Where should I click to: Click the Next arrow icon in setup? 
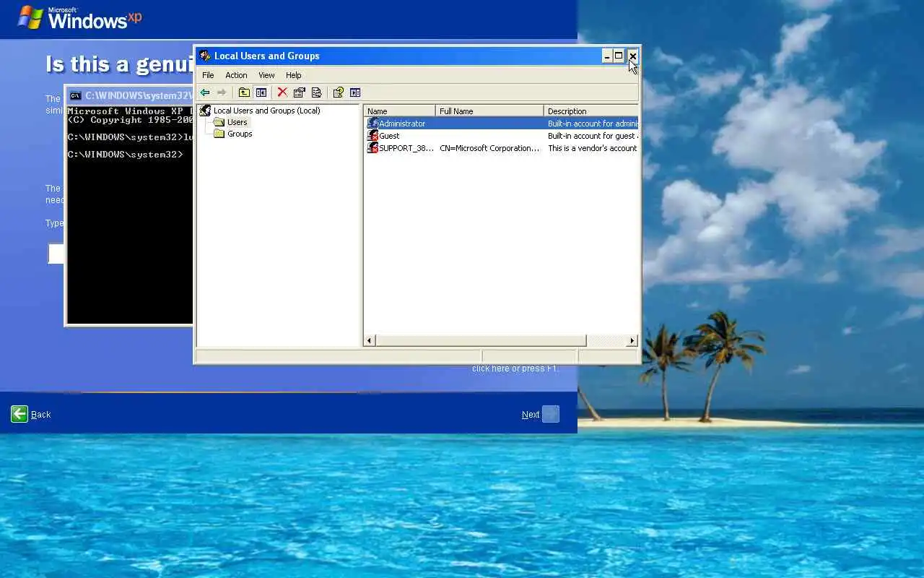pos(551,414)
